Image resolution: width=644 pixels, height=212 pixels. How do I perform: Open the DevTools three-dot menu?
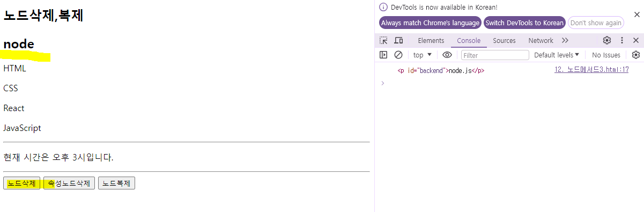[622, 40]
